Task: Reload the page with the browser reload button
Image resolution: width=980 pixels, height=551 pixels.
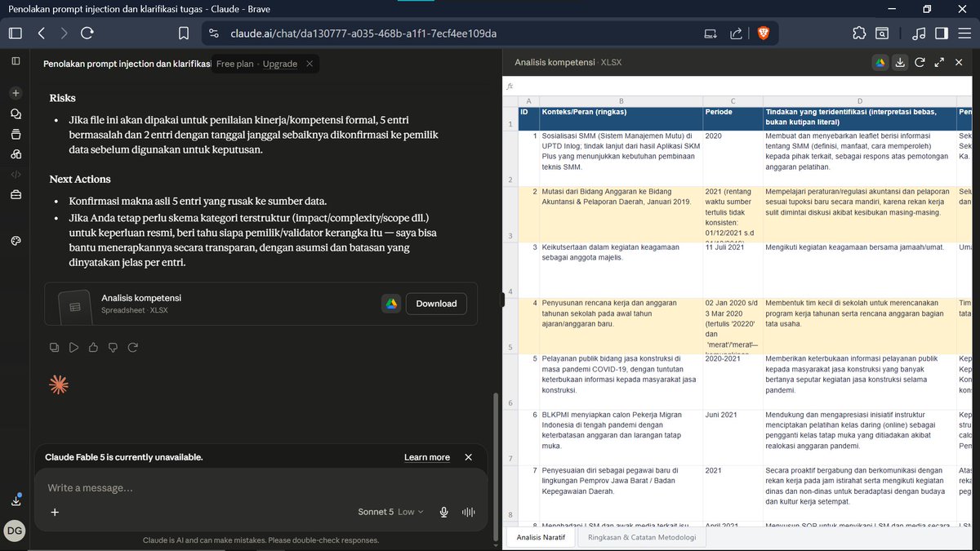Action: point(87,33)
